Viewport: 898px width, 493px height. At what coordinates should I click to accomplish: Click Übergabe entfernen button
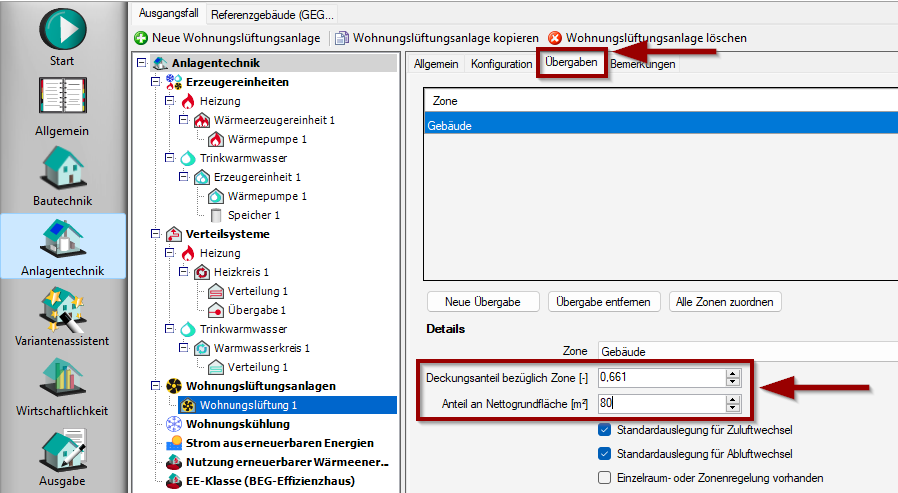click(604, 302)
